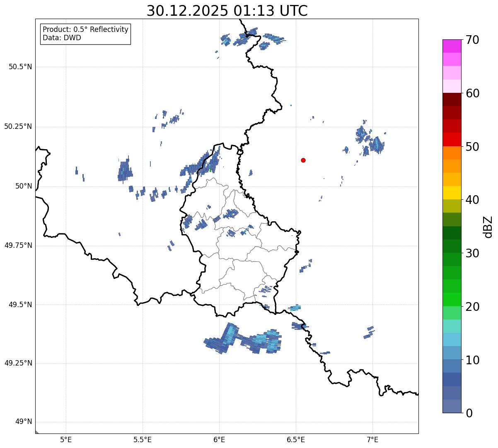
Task: Click the olive colorbar segment below 40
Action: tap(452, 206)
